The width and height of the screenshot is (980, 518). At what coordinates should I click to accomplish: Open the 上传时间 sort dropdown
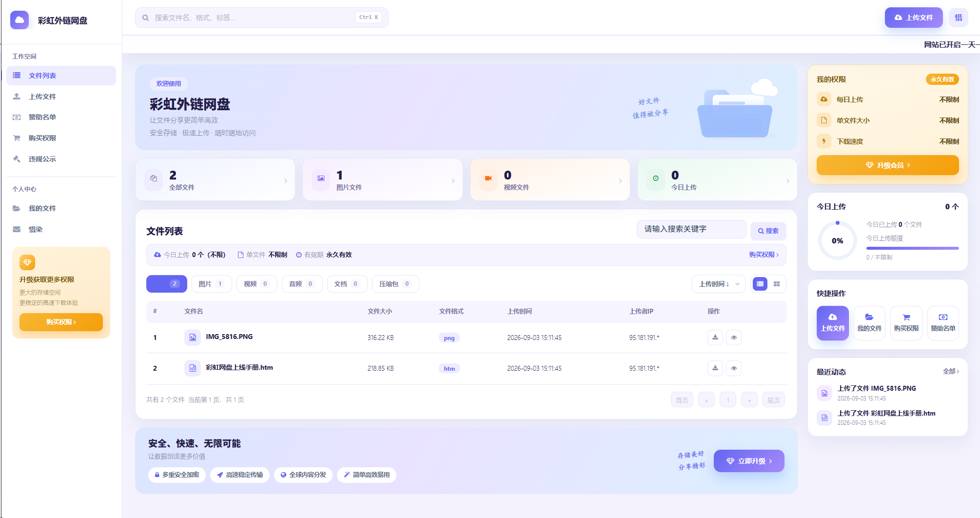(718, 284)
